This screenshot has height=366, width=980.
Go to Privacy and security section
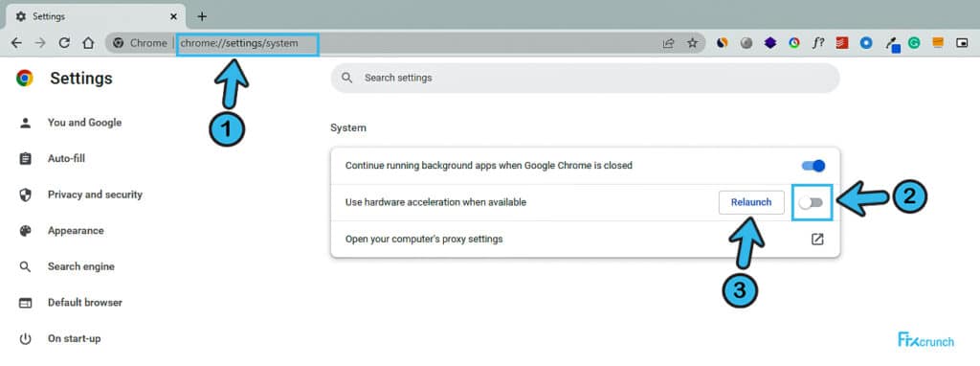click(95, 194)
